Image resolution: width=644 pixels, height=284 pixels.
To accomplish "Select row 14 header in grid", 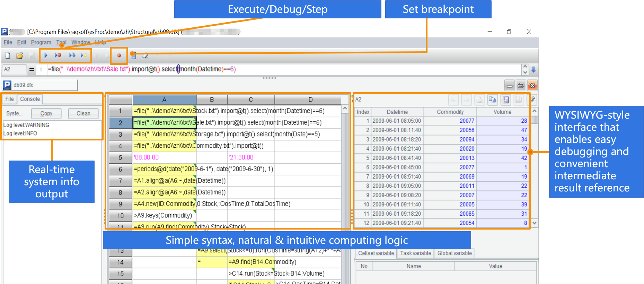I will pyautogui.click(x=120, y=262).
